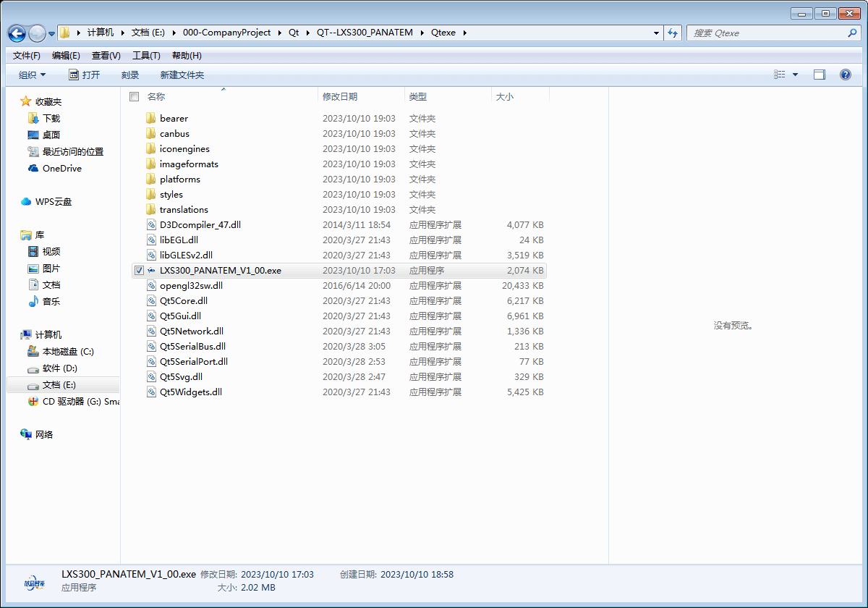This screenshot has height=608, width=868.
Task: Expand the view options dropdown arrow
Action: click(795, 75)
